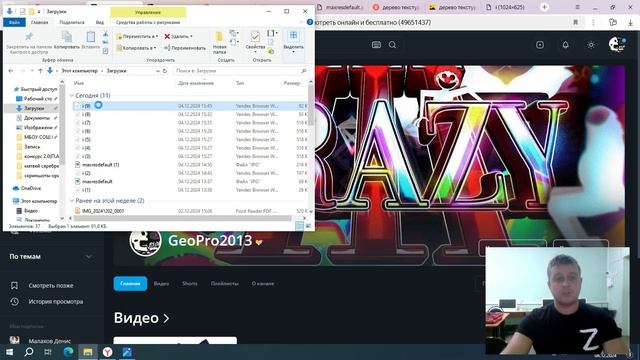Click the search magnifier on video site
Image resolution: width=640 pixels, height=360 pixels.
[392, 45]
